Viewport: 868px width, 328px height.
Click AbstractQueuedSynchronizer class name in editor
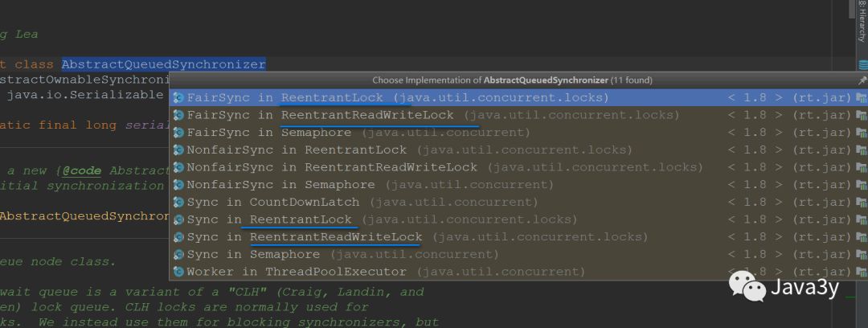pyautogui.click(x=163, y=64)
